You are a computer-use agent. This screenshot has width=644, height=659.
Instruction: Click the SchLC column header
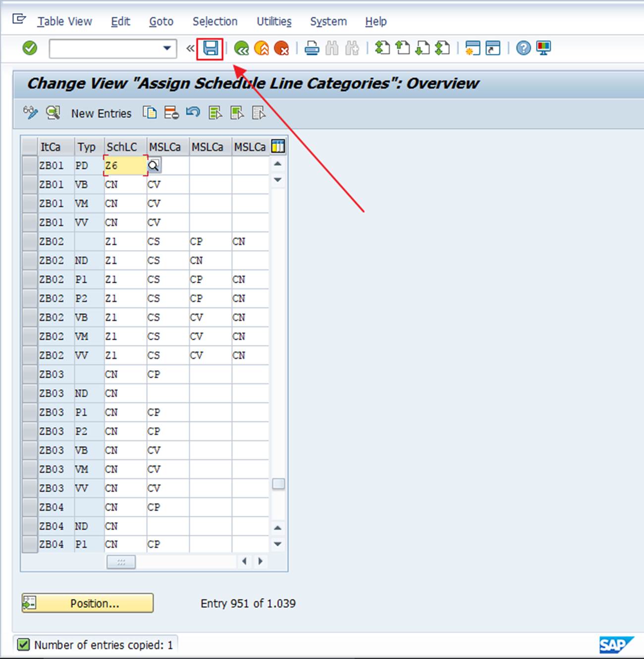(x=125, y=147)
